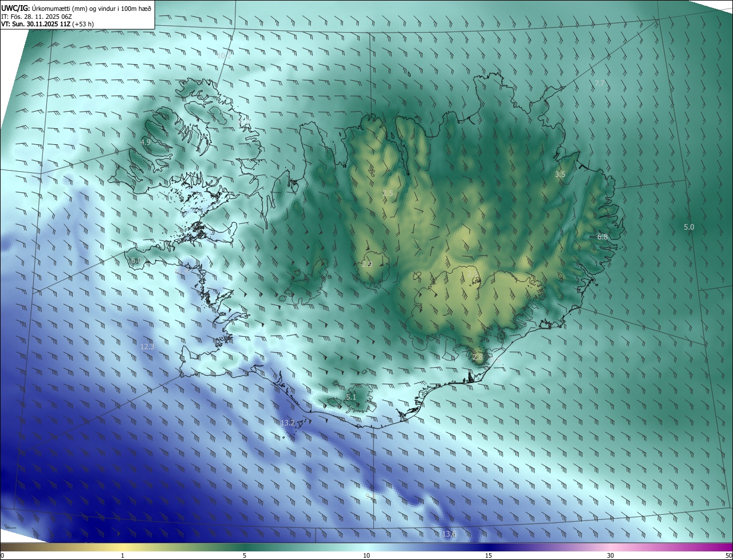Select the 5.0 value east of Iceland
733x560 pixels.
pyautogui.click(x=689, y=227)
